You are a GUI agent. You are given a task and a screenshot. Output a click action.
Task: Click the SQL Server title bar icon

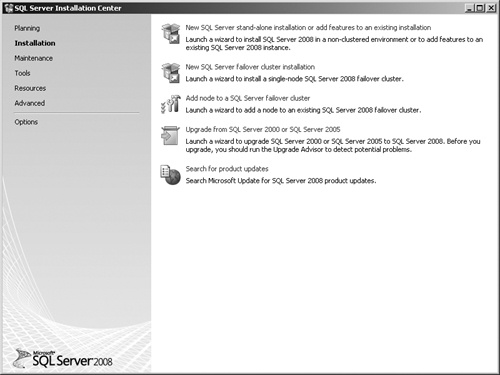(9, 8)
